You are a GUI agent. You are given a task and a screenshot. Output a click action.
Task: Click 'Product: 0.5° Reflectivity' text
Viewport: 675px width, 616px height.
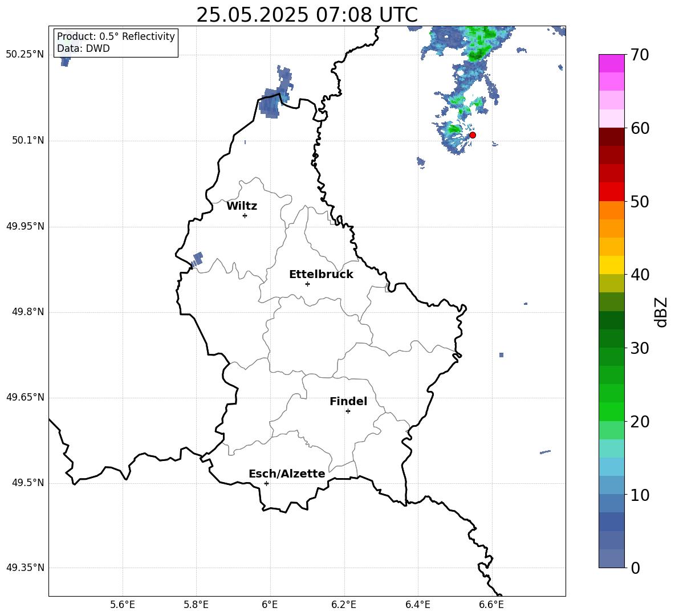coord(116,36)
